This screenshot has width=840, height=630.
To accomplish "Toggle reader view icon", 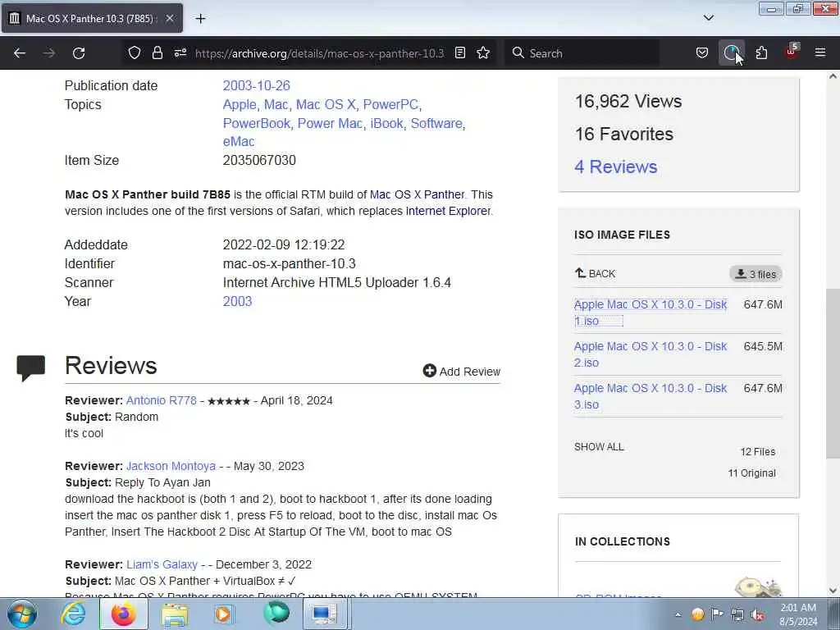I will pos(460,53).
